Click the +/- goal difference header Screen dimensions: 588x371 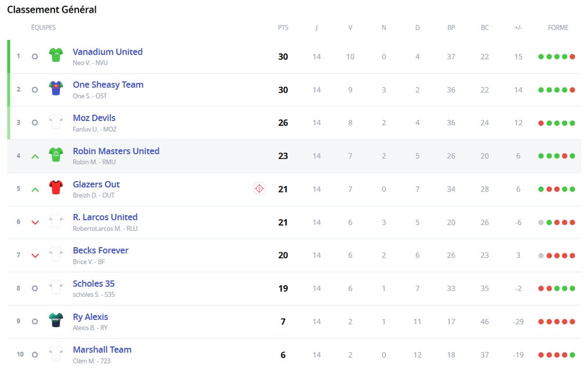point(518,28)
